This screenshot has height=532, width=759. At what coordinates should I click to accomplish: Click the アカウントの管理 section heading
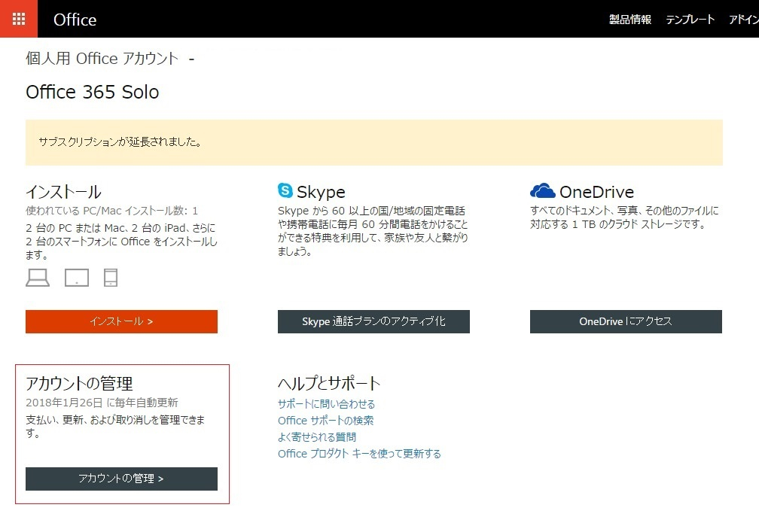click(x=79, y=384)
